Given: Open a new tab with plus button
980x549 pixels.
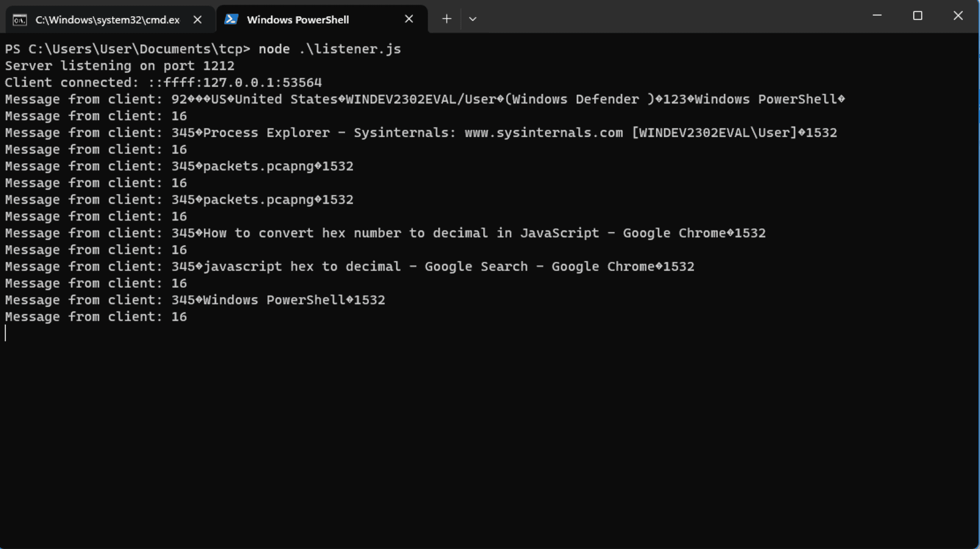Looking at the screenshot, I should click(x=446, y=19).
